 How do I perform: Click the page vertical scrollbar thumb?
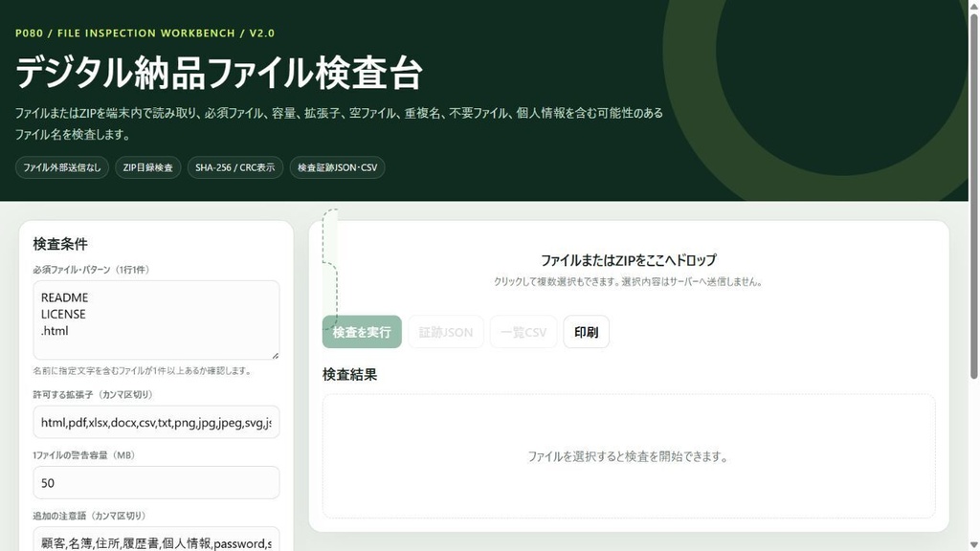coord(973,195)
